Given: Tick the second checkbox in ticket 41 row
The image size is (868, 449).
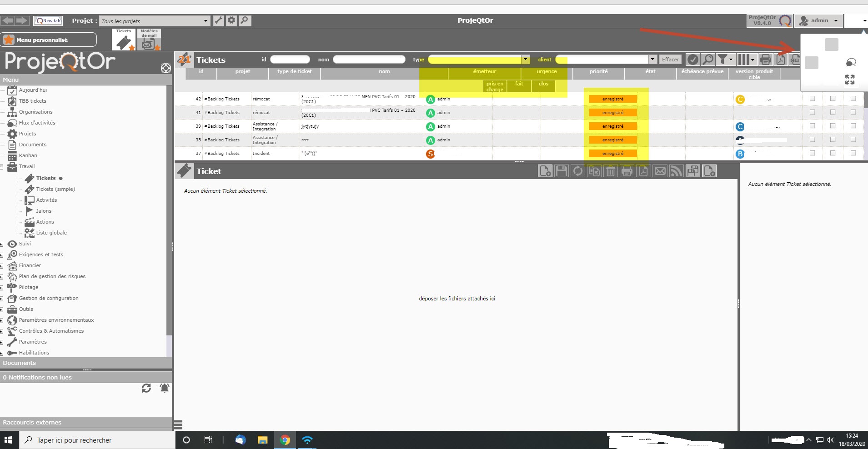Looking at the screenshot, I should tap(833, 112).
